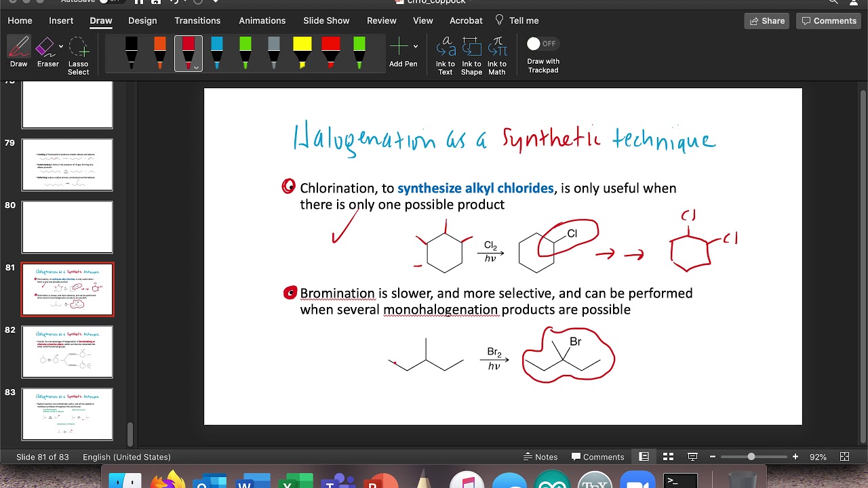Expand the Add Pen dropdown arrow
This screenshot has width=868, height=488.
click(416, 47)
